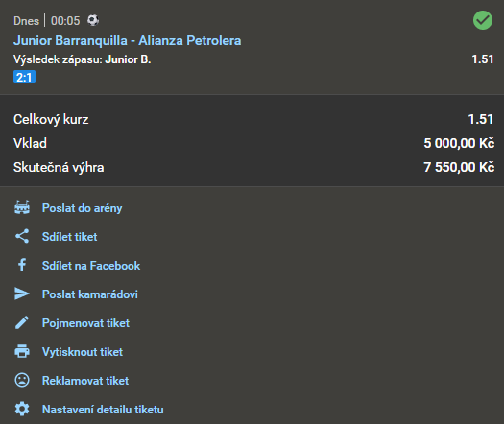The image size is (504, 424).
Task: Click the green winning checkmark icon
Action: tap(483, 20)
